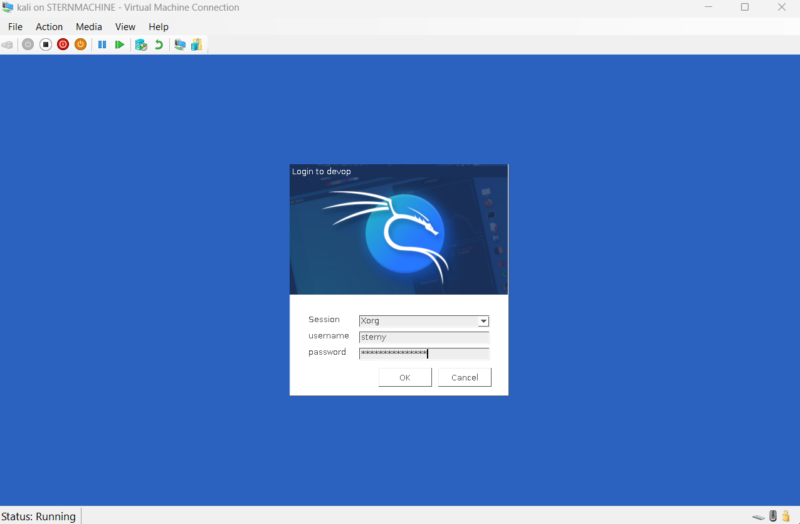
Task: Click the Login to devop title
Action: pyautogui.click(x=321, y=171)
